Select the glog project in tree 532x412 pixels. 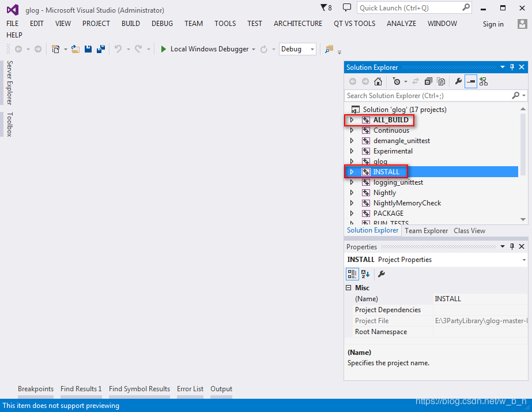point(380,162)
